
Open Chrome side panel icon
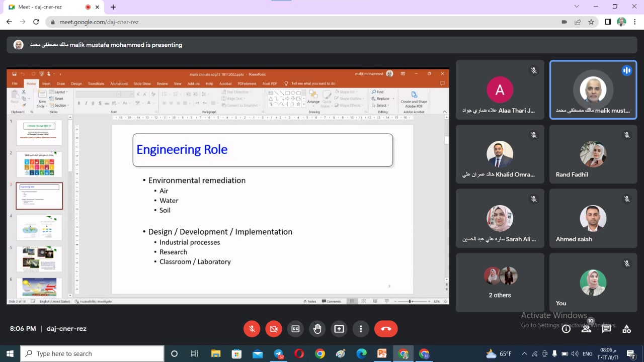coord(608,22)
